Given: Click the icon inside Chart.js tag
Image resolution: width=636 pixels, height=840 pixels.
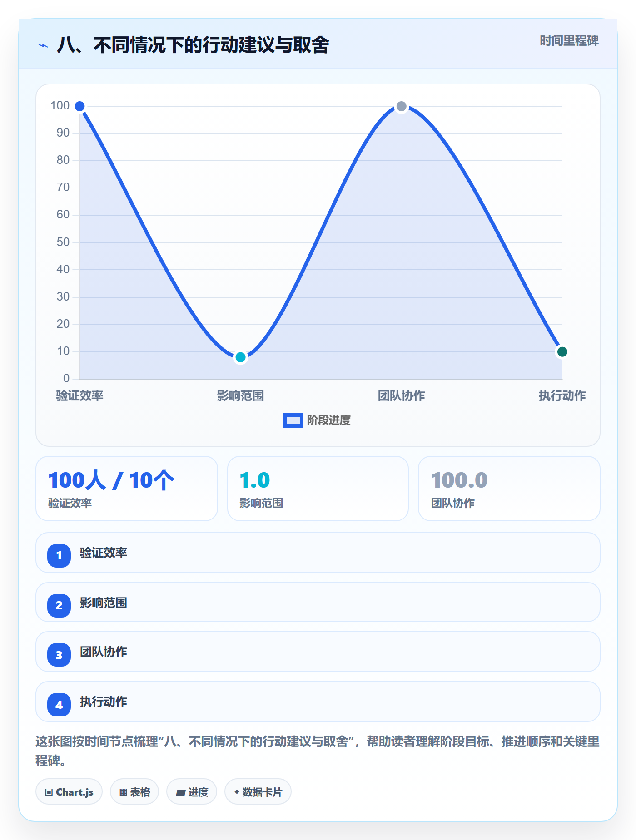Looking at the screenshot, I should 49,792.
